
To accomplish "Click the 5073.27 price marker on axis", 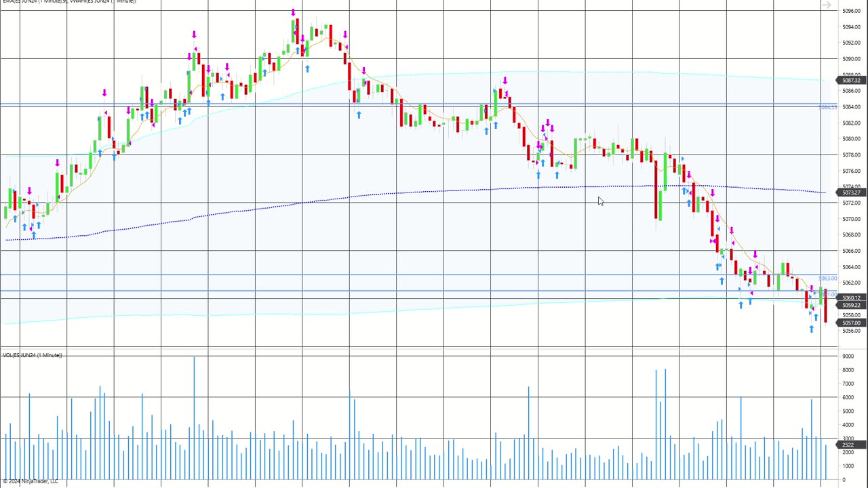I will (851, 192).
